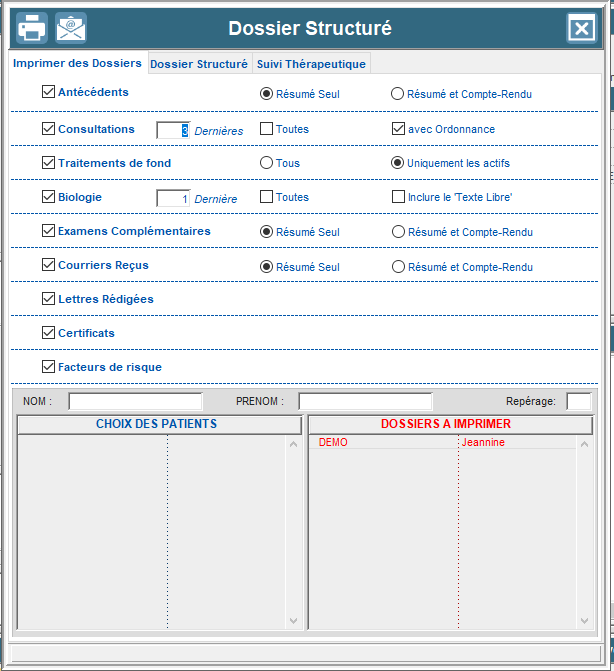The width and height of the screenshot is (614, 671).
Task: Click the PRENOM text field
Action: 365,401
